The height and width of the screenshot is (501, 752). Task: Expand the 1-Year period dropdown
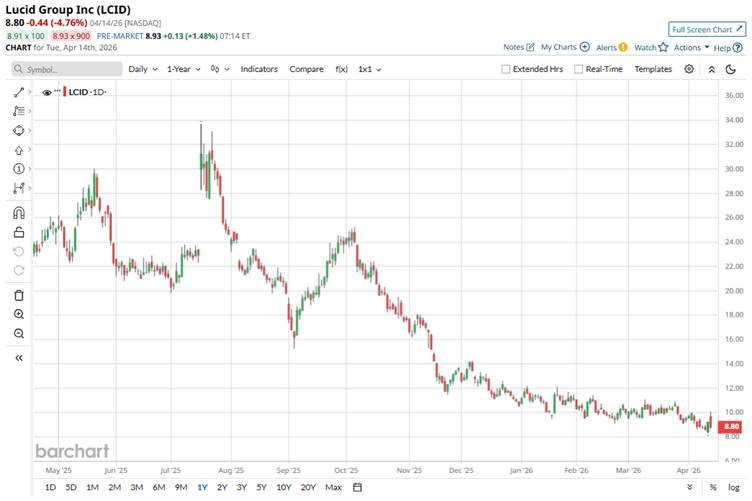(x=184, y=69)
